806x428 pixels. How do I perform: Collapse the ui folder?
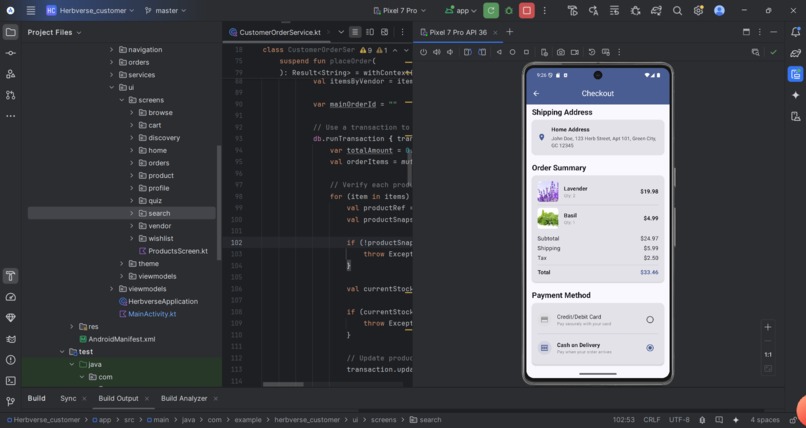pyautogui.click(x=112, y=87)
